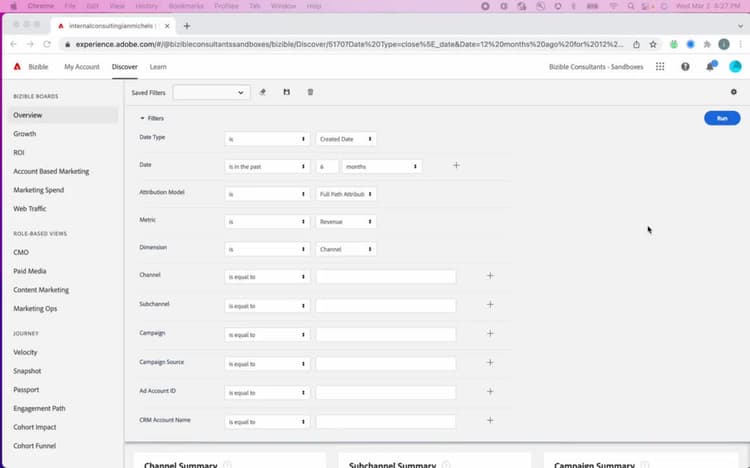Screen dimensions: 750x468
Task: Open the Paid Media view
Action: point(30,271)
